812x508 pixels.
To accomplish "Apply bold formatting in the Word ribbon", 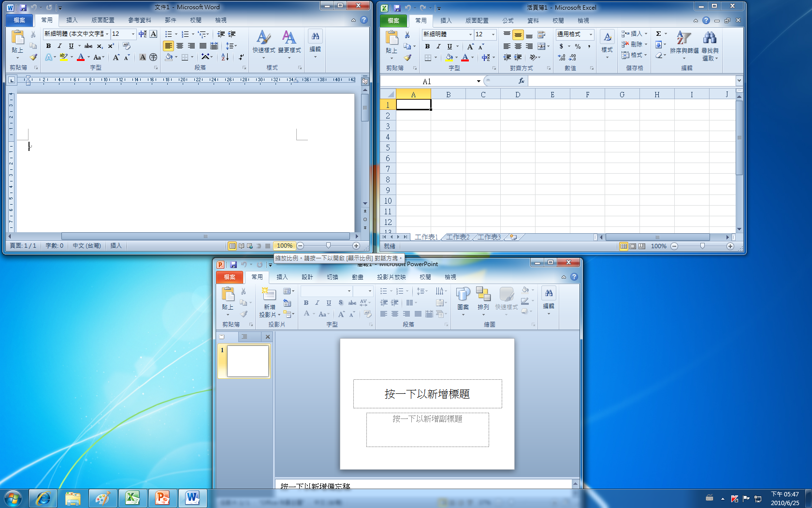I will coord(48,46).
